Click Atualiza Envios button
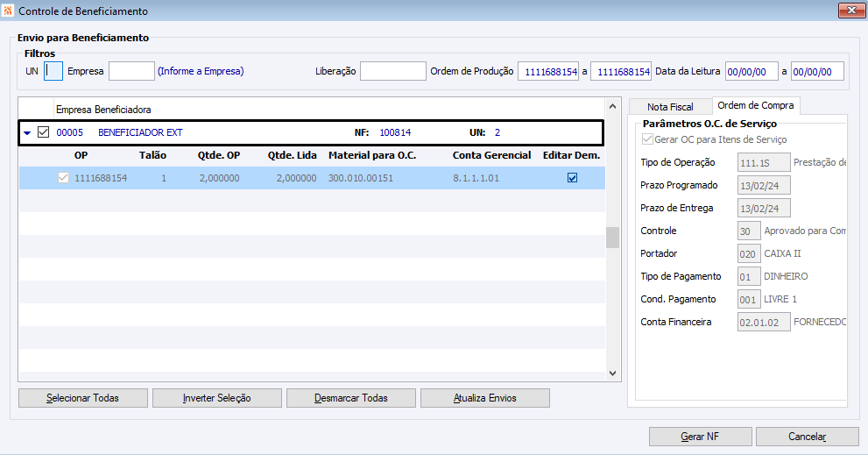 (485, 398)
